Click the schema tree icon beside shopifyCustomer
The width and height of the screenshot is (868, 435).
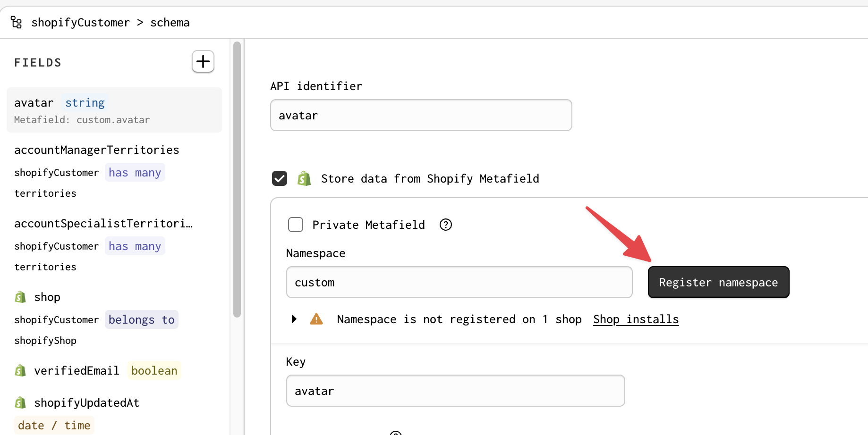click(x=17, y=22)
